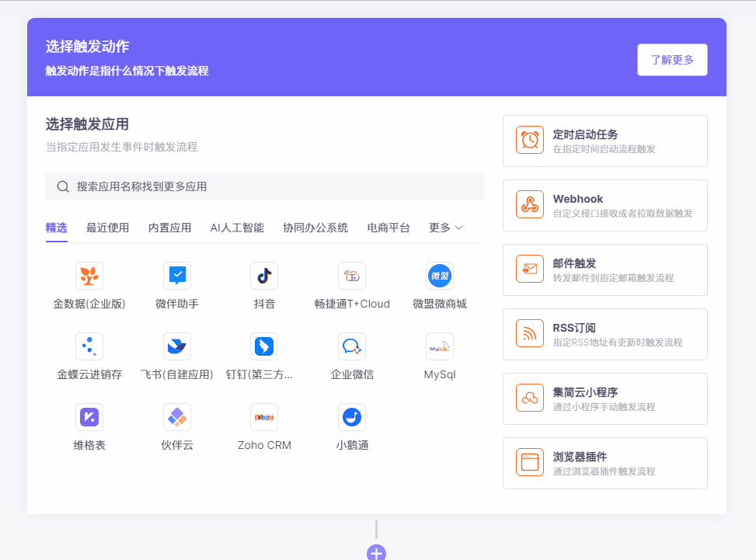
Task: Choose 转发邮件到指定邮箱触发流程 description
Action: coord(613,278)
